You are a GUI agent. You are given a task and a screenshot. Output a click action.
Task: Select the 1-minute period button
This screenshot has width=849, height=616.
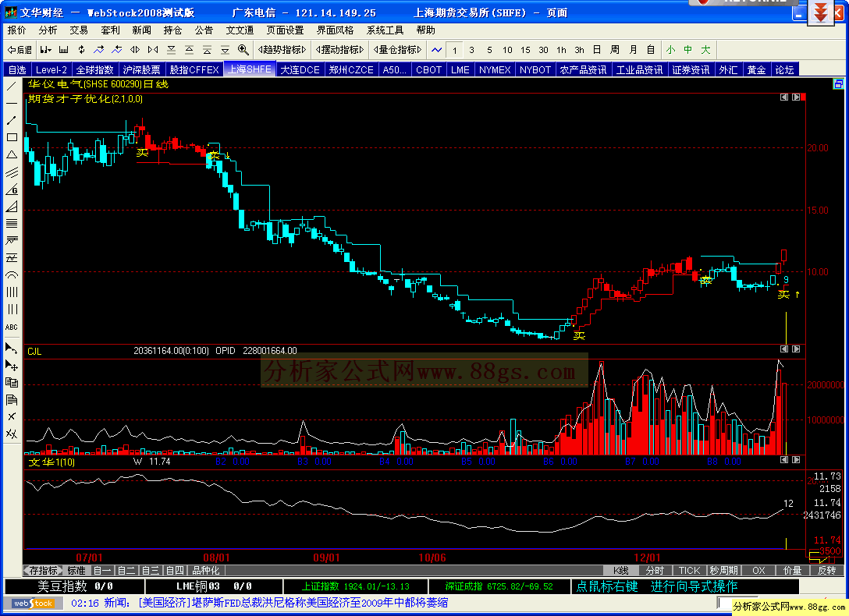[x=454, y=50]
